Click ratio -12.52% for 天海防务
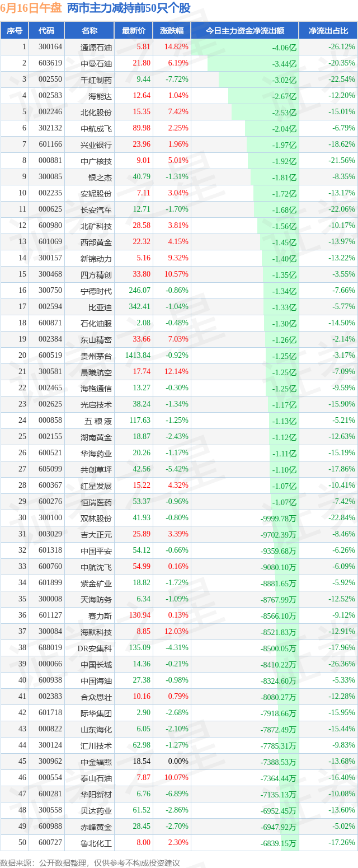 pyautogui.click(x=342, y=599)
